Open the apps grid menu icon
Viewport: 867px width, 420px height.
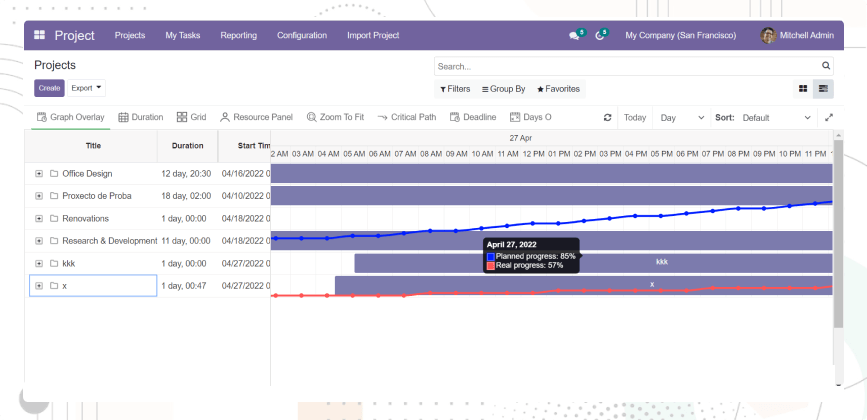39,35
